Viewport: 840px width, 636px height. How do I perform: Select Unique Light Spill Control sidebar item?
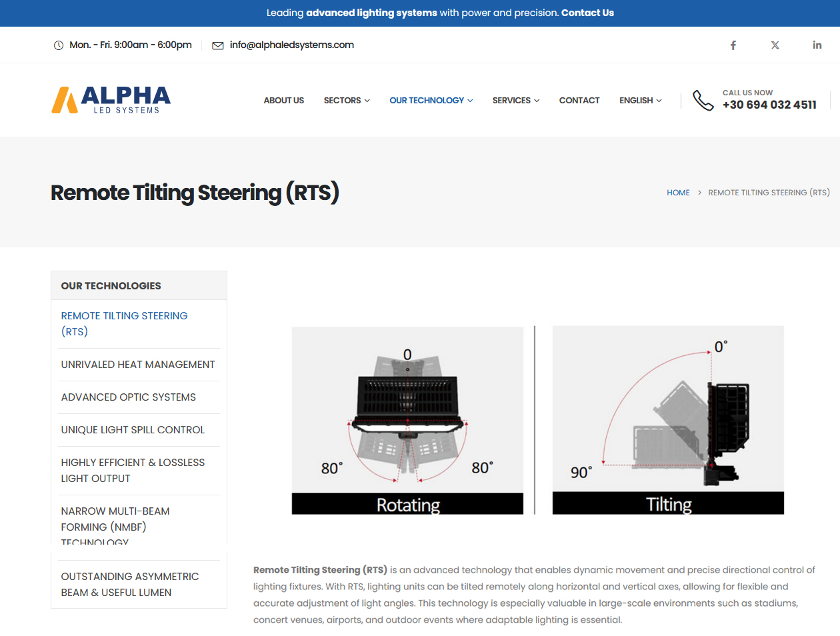[x=133, y=430]
